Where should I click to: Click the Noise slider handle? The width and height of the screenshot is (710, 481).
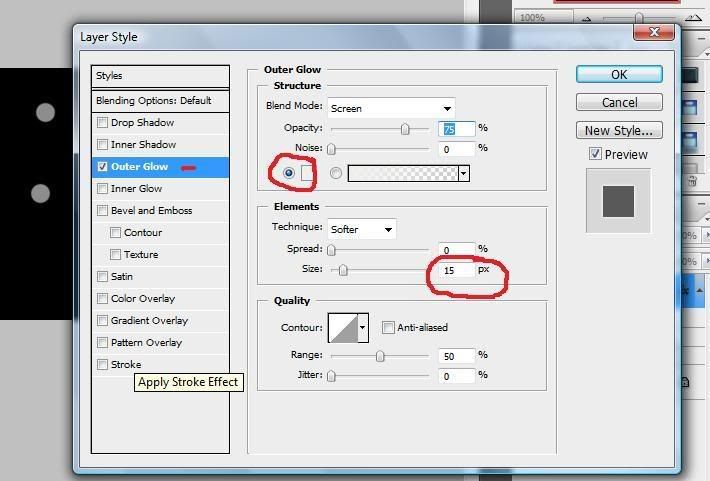pos(331,149)
